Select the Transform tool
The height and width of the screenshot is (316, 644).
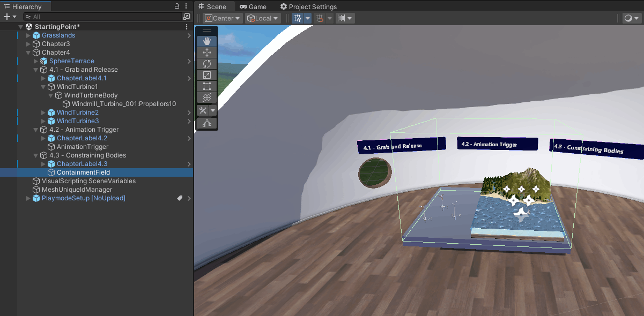206,97
